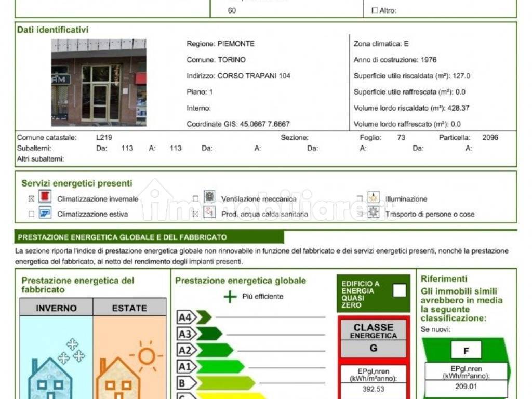Screen dimensions: 532x399
Task: Select the A4 energy class arrow
Action: pyautogui.click(x=194, y=317)
